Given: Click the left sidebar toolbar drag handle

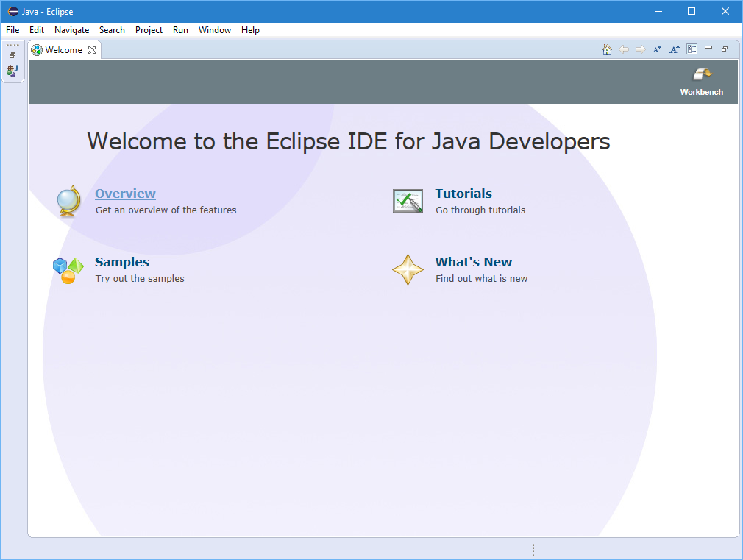Looking at the screenshot, I should 13,45.
